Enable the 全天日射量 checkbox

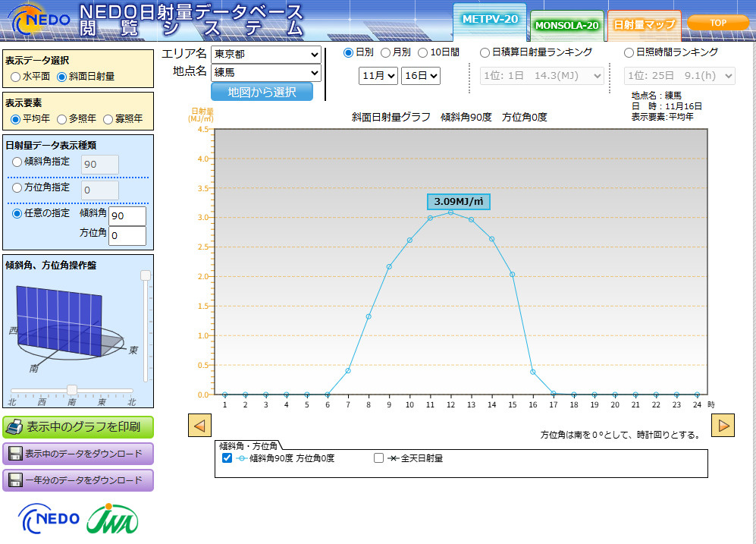pyautogui.click(x=379, y=458)
